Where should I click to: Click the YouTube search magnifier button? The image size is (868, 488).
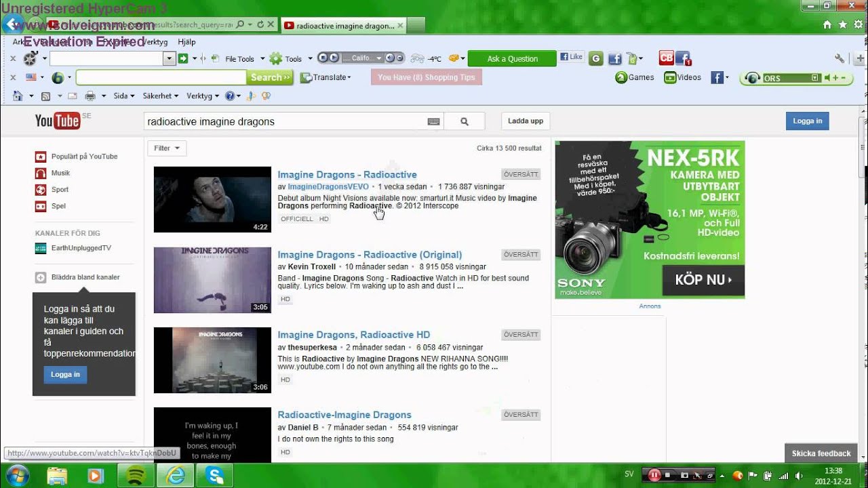point(465,122)
